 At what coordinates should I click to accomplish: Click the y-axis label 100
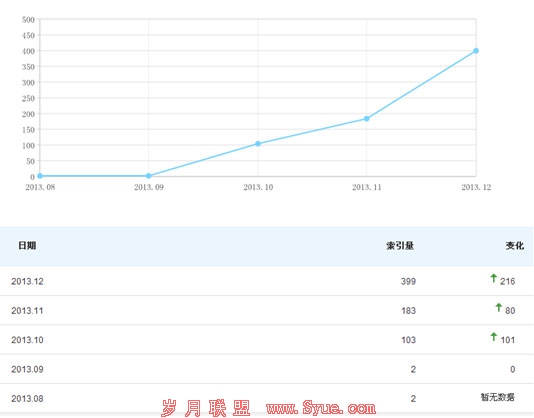point(28,145)
